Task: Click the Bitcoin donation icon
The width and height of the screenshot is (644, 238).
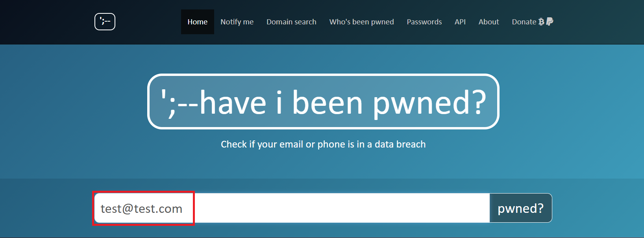Action: [541, 22]
